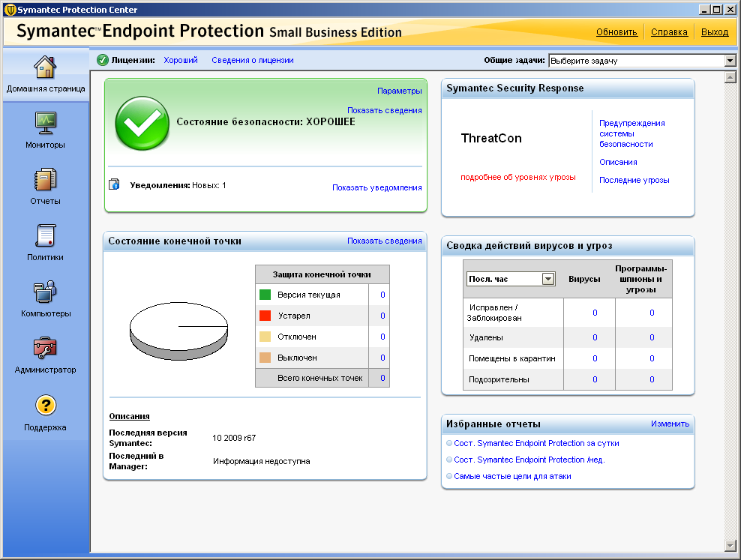
Task: Click the endpoint status pie chart
Action: 178,332
